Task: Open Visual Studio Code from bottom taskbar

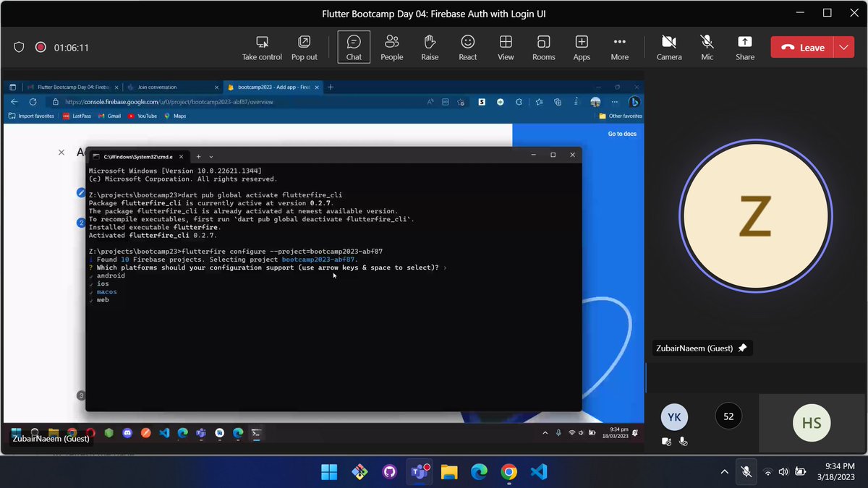Action: 538,472
